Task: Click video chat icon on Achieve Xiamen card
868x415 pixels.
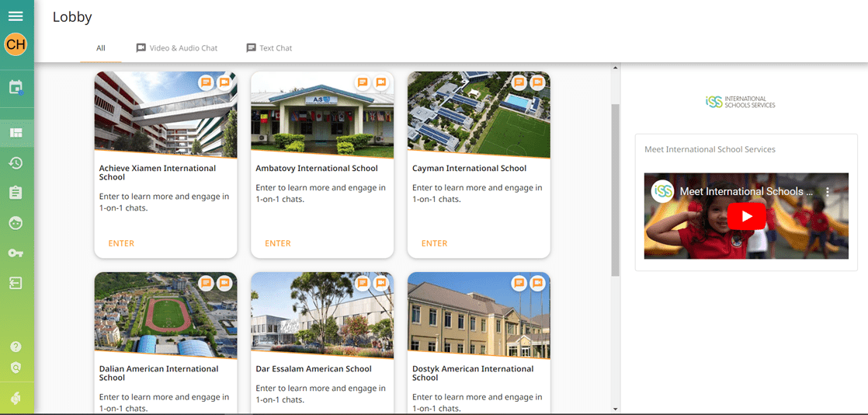Action: 224,82
